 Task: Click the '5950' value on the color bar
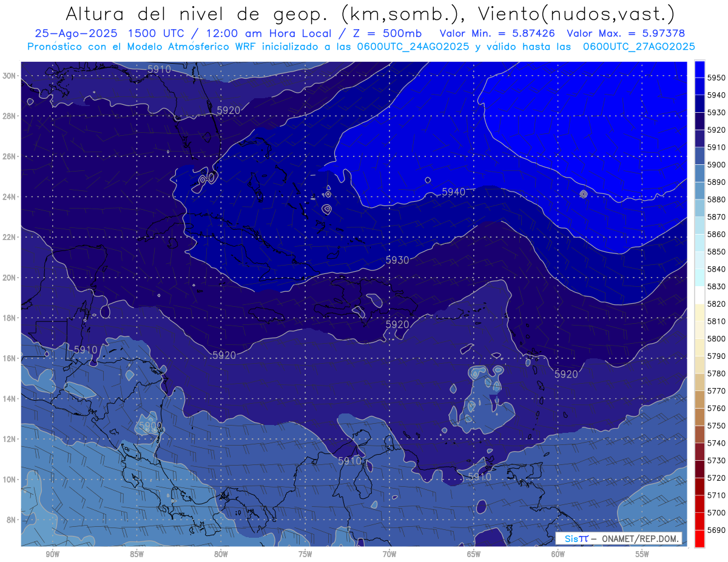716,78
